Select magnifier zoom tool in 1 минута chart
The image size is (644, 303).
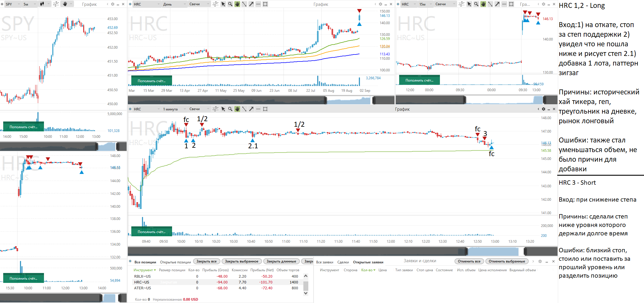click(230, 109)
